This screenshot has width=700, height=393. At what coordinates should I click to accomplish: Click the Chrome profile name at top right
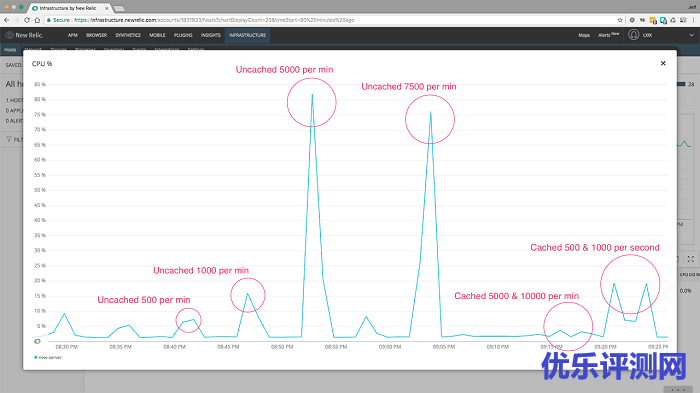[x=692, y=7]
